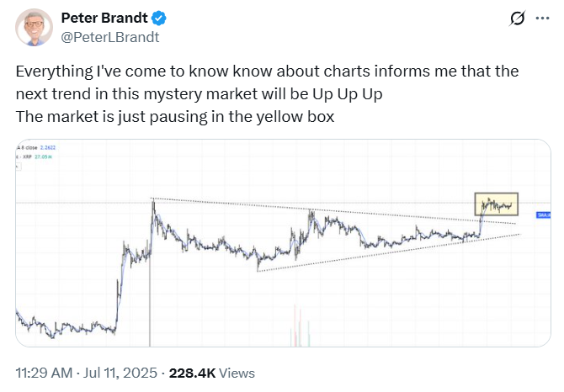Click the blue SMA label on chart
Screen dimensions: 564x392
tap(543, 215)
